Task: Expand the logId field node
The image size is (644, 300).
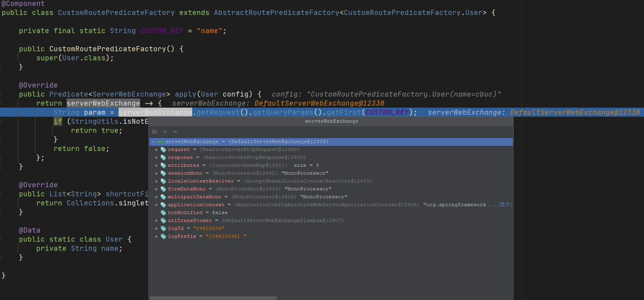Action: (156, 228)
